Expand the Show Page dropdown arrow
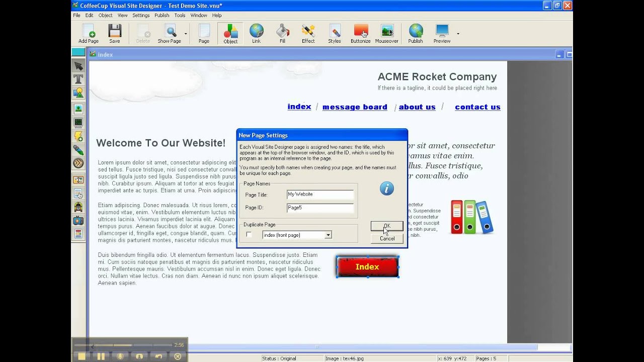Viewport: 644px width, 362px height. point(186,34)
